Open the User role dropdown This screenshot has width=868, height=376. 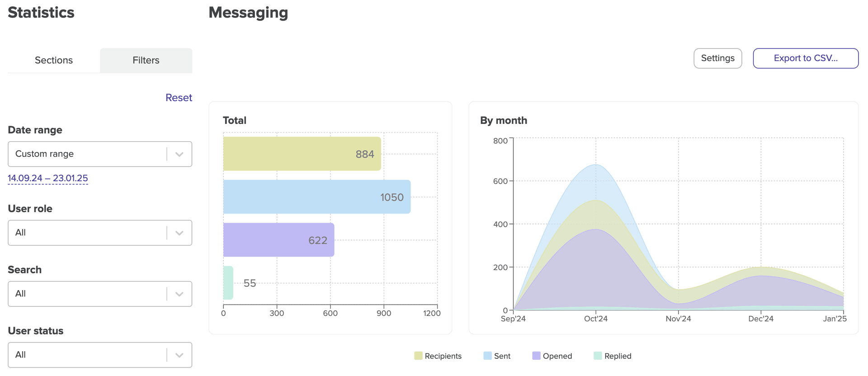click(99, 233)
